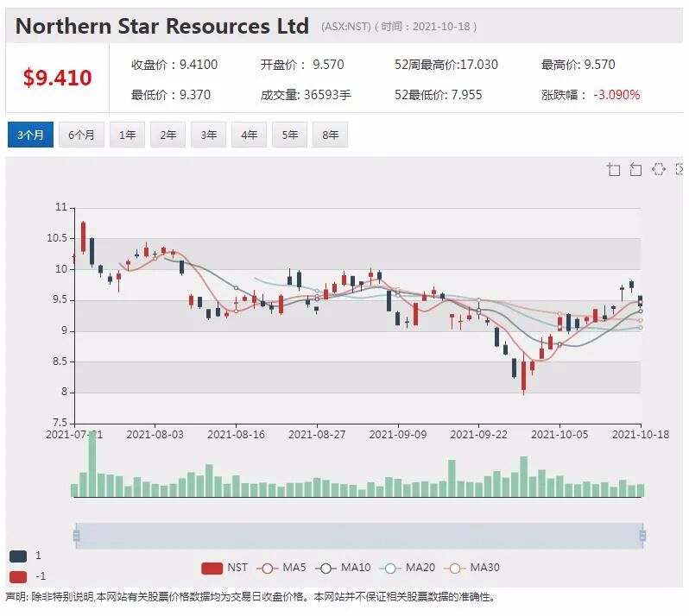Click the x-axis label 2021-09-09
689x616 pixels.
398,435
